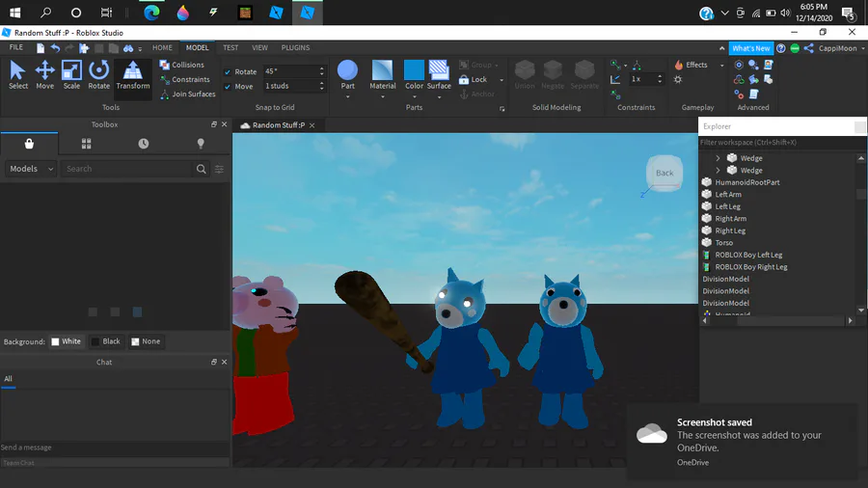Screen dimensions: 868x488
Task: Open Windows Start menu
Action: coord(14,13)
